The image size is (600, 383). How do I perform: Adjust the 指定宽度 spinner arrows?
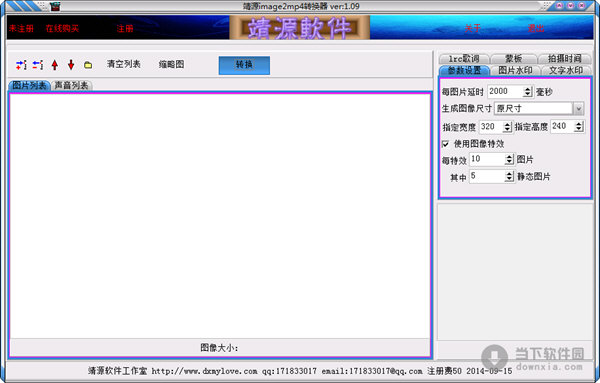pos(507,127)
